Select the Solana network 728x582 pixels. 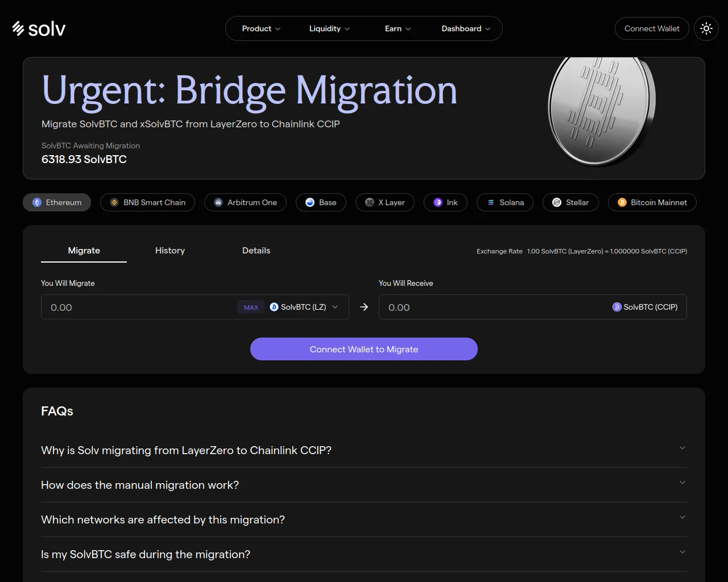point(505,202)
